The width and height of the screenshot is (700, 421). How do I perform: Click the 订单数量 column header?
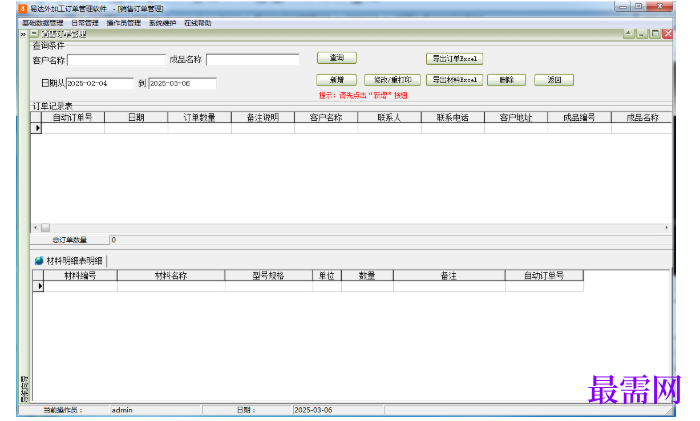pyautogui.click(x=200, y=117)
